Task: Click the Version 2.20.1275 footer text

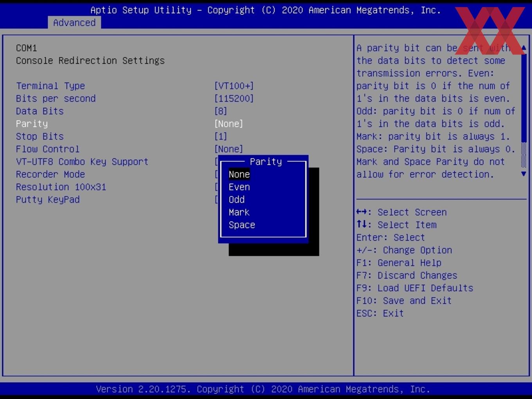Action: pyautogui.click(x=263, y=389)
